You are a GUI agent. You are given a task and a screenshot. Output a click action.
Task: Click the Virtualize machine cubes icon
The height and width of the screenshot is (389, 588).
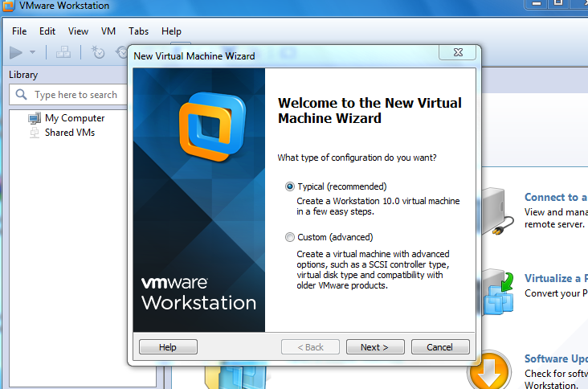498,293
